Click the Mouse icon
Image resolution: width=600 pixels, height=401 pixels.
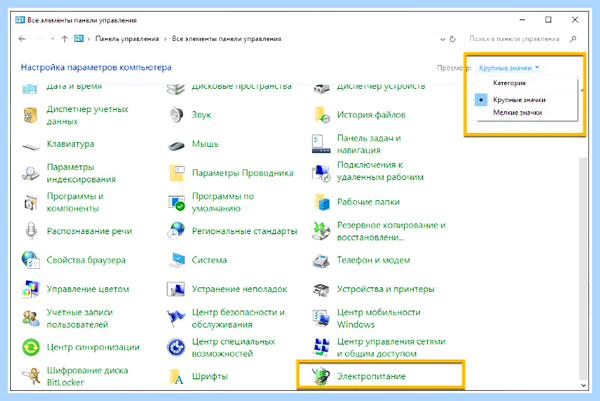176,145
